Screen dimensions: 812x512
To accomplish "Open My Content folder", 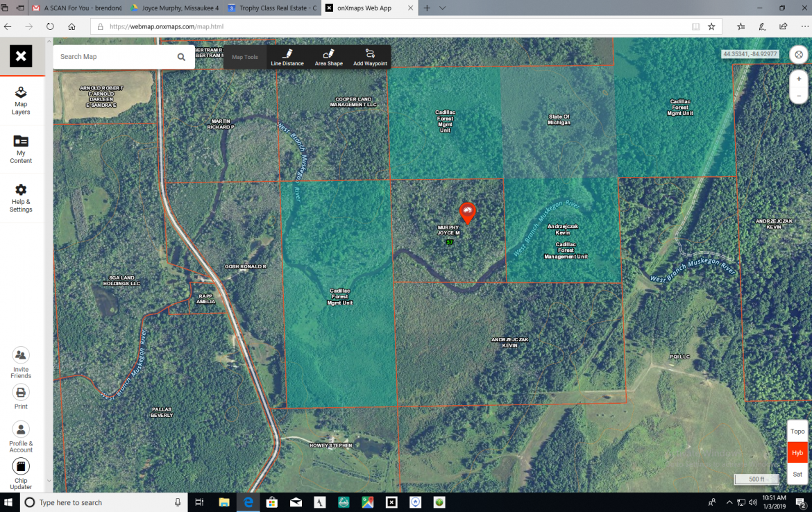I will [x=21, y=148].
